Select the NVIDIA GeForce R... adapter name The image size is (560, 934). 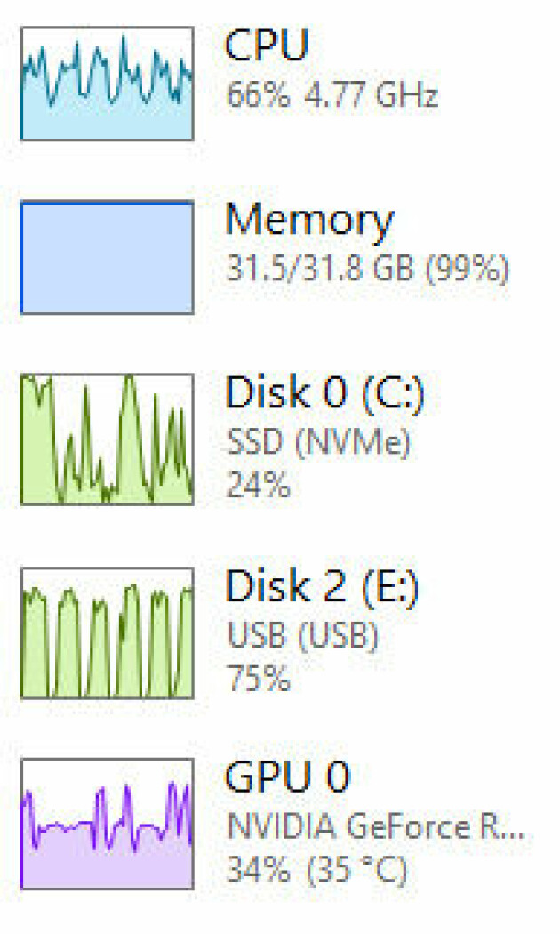tap(376, 826)
